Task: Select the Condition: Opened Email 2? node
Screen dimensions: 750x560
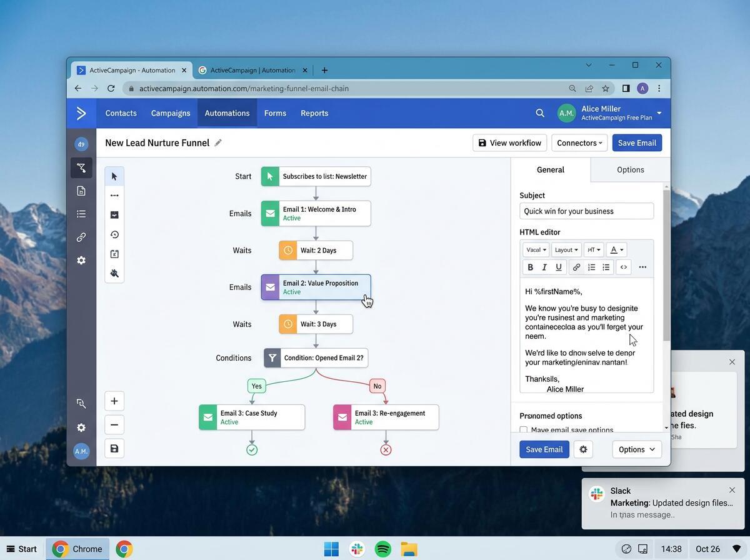Action: coord(316,358)
